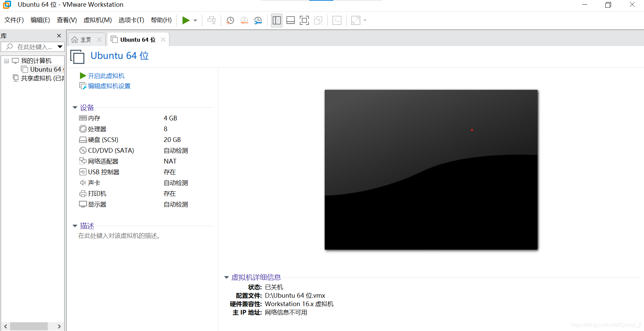Click the revert to snapshot icon

pos(244,21)
